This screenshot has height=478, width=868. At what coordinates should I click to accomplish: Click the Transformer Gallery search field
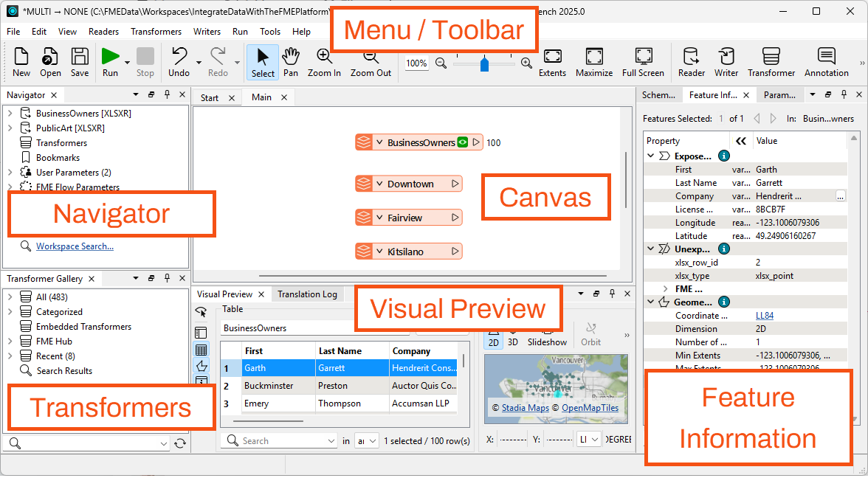(85, 443)
